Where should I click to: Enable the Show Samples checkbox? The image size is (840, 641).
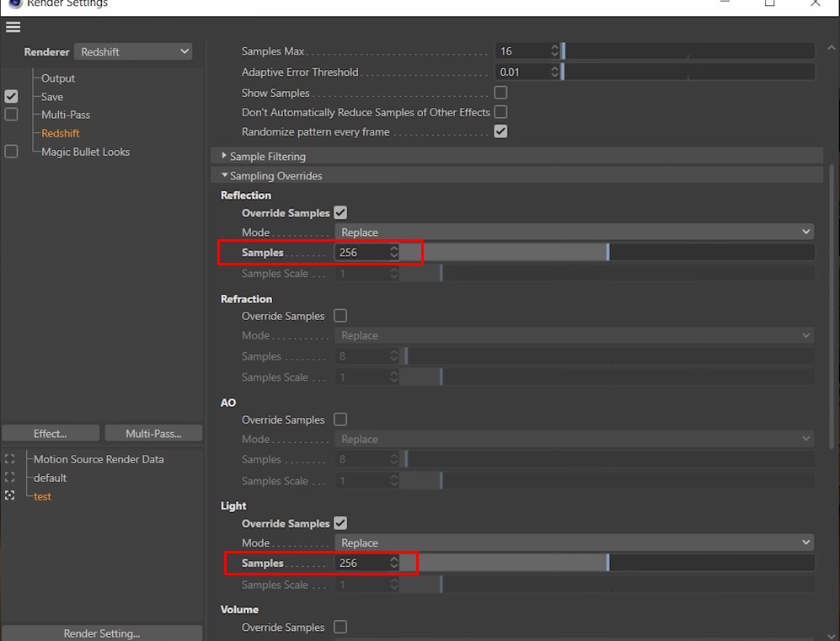[500, 93]
